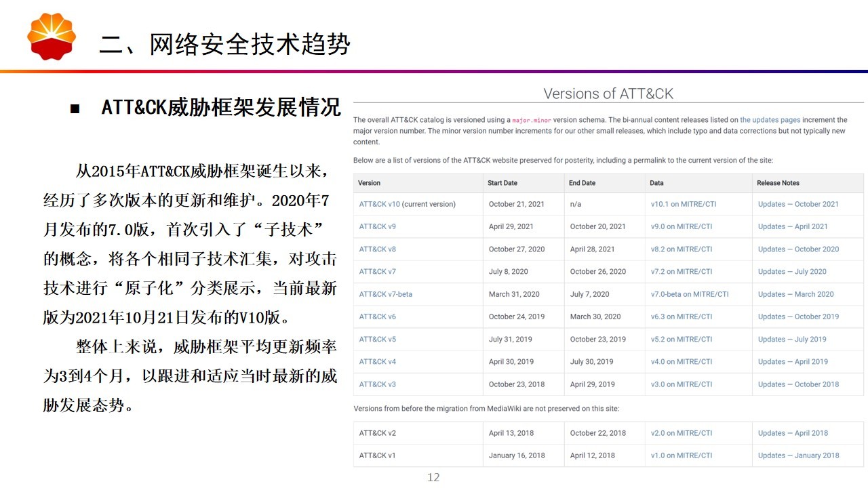
Task: Click start date 'April 13, 2018'
Action: point(511,433)
